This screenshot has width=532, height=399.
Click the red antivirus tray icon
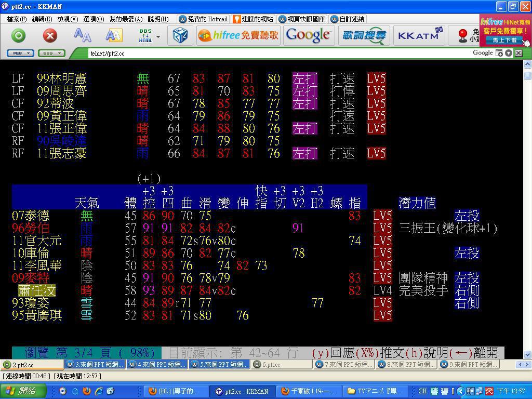pos(489,391)
